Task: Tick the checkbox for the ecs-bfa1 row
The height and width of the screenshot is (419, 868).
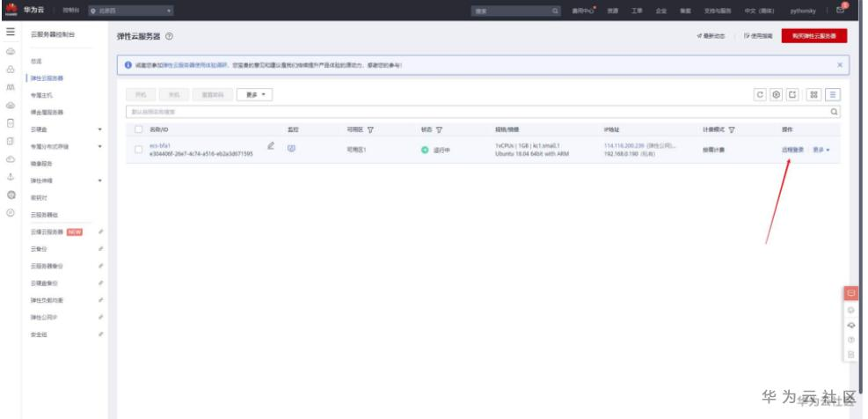Action: coord(139,149)
